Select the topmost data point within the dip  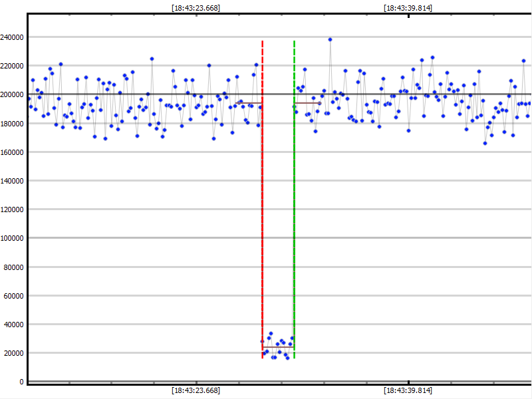click(x=271, y=334)
